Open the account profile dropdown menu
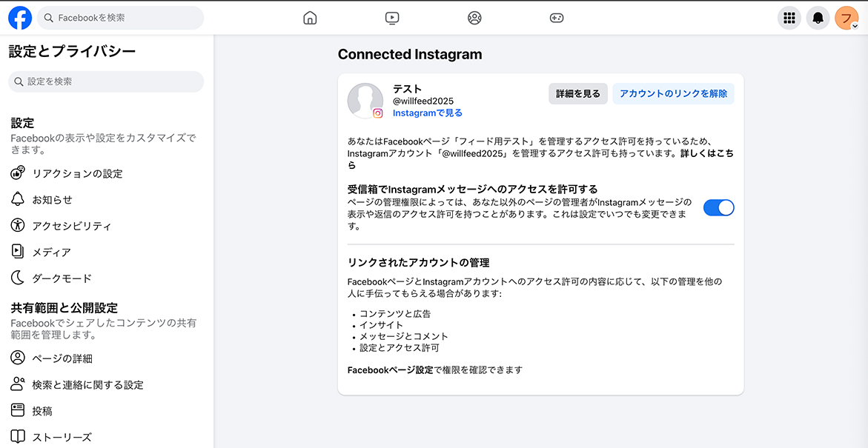 847,19
